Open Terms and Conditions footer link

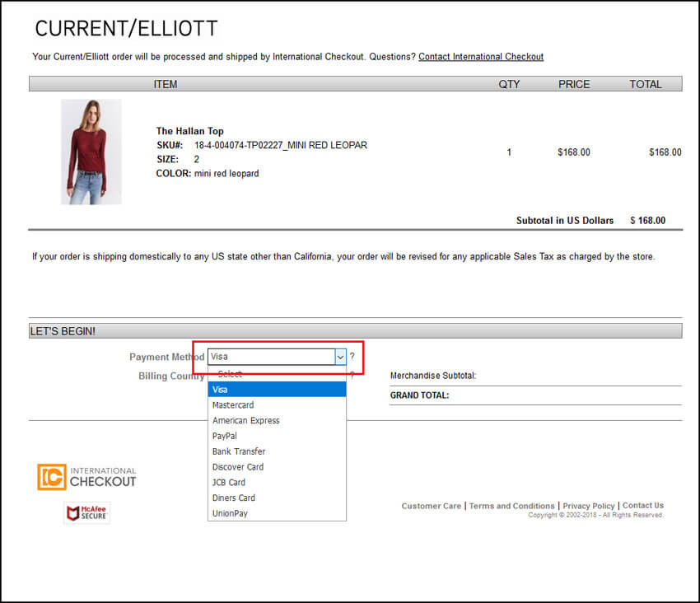coord(511,506)
